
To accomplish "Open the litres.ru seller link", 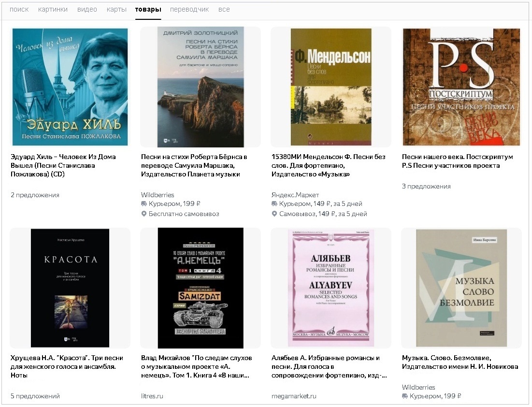I will pos(152,396).
